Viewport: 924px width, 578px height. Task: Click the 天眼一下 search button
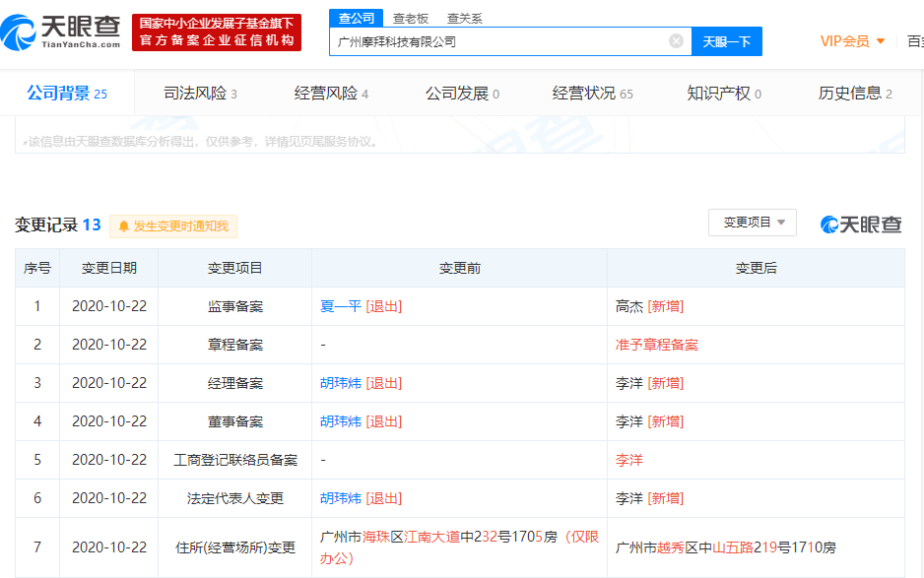point(727,41)
